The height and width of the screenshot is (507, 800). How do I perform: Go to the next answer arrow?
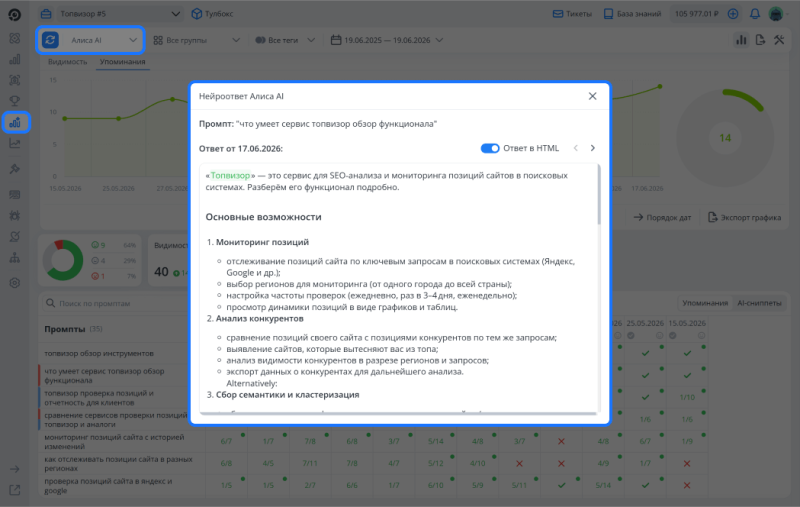592,148
